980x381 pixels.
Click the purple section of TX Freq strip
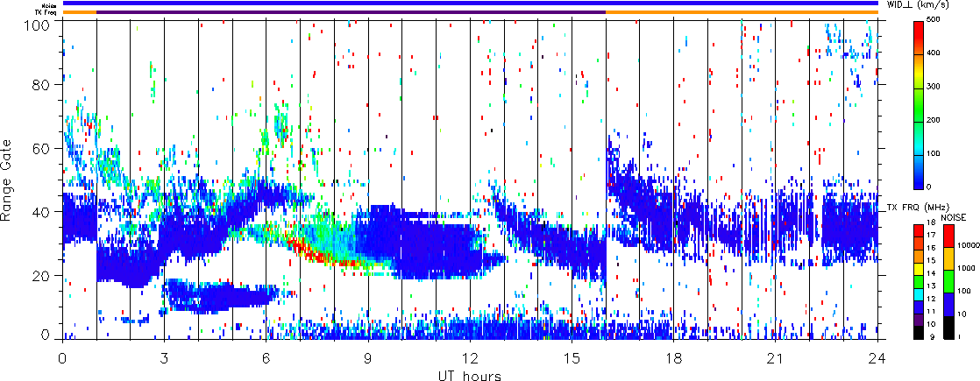coord(352,12)
